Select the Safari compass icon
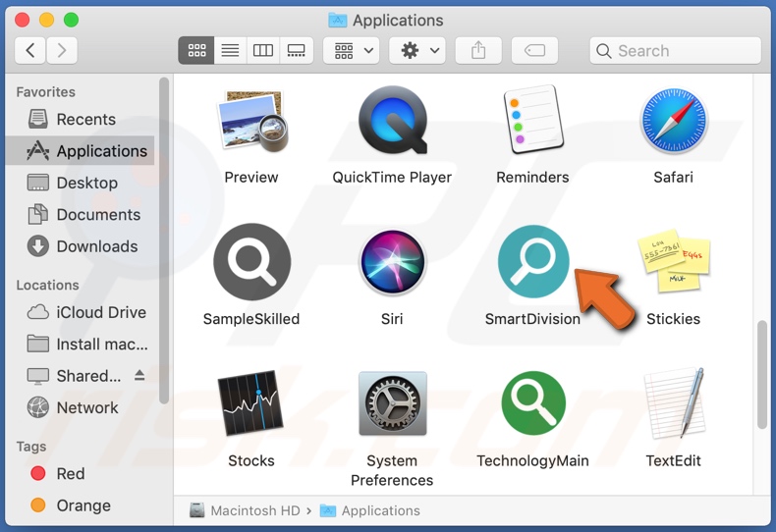 [x=674, y=120]
